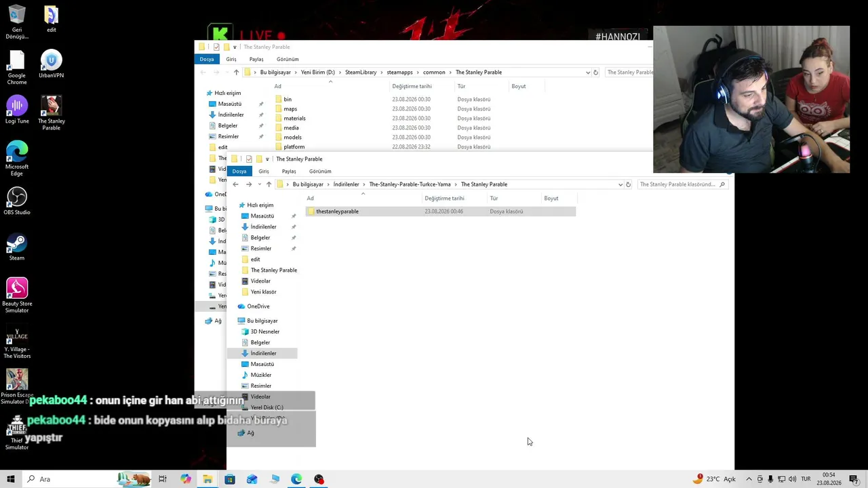Click common breadcrumb in back Explorer

(x=434, y=73)
